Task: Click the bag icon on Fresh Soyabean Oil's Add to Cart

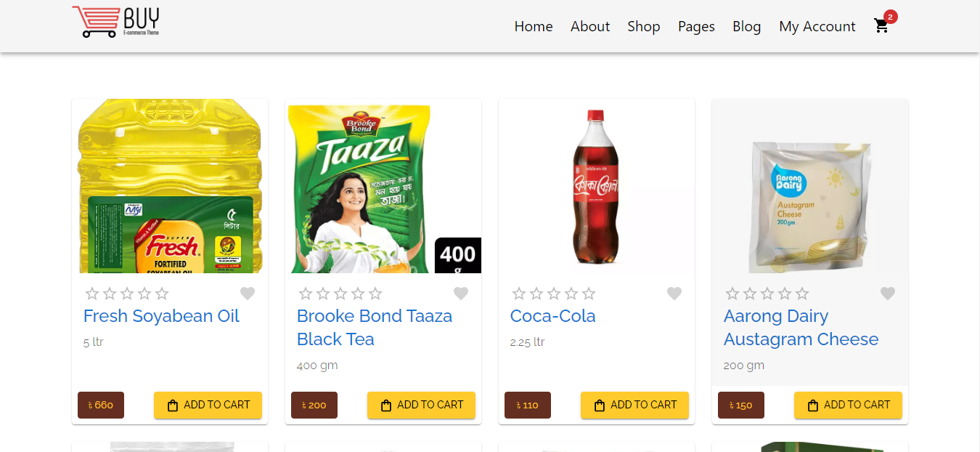Action: click(x=171, y=405)
